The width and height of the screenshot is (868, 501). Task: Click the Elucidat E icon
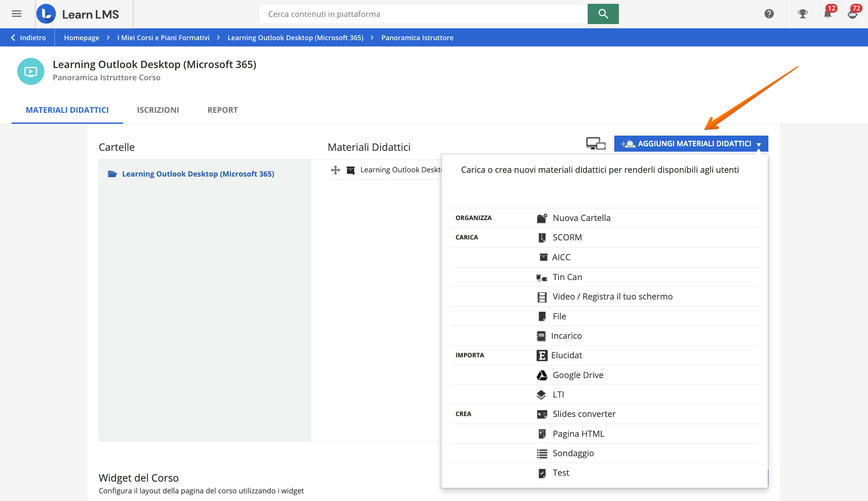point(542,355)
